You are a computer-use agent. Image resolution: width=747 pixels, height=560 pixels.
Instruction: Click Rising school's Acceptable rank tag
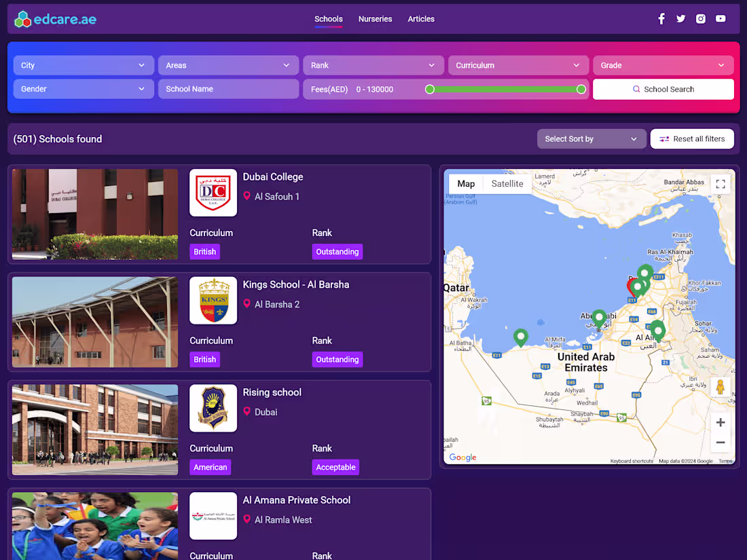tap(335, 467)
